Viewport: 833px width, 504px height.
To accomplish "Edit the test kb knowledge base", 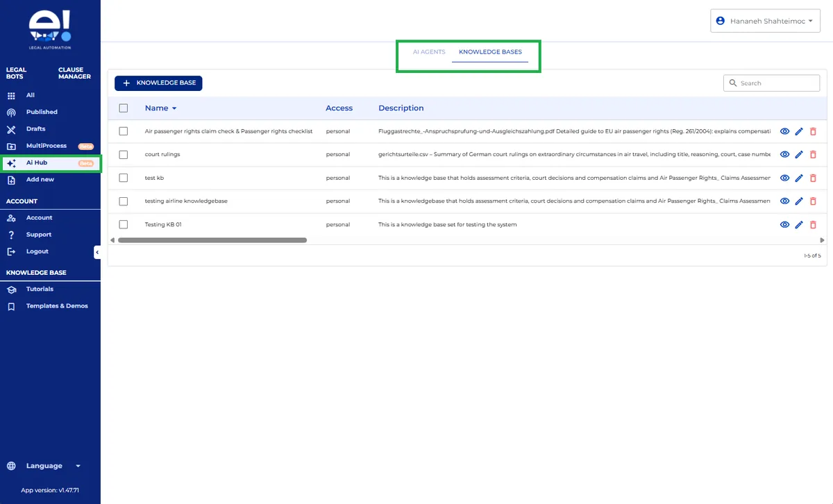I will 799,178.
